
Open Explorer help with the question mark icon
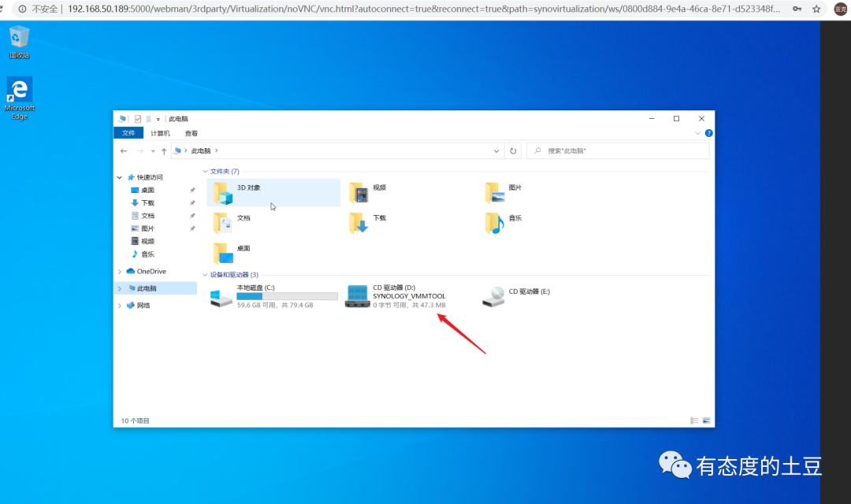click(709, 133)
